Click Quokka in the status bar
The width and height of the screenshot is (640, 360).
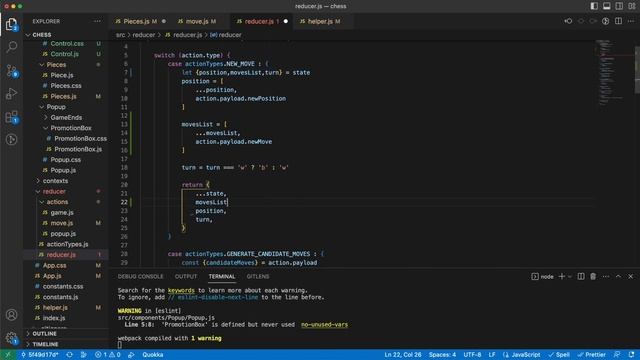tap(153, 355)
